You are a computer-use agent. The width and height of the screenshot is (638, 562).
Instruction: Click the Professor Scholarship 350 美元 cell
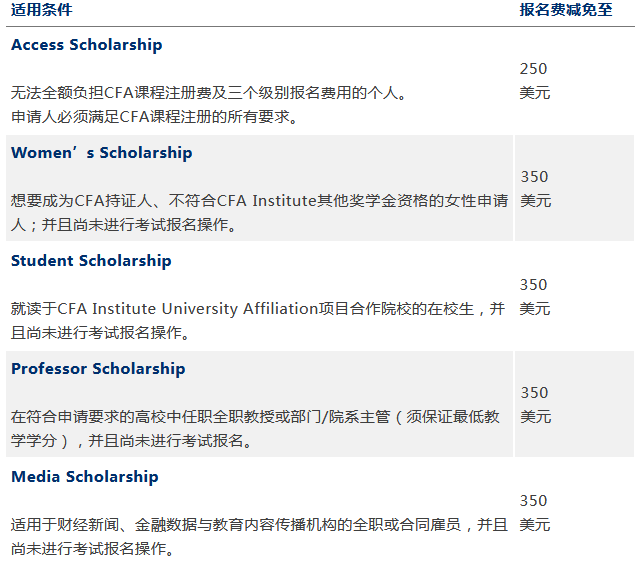(x=535, y=405)
